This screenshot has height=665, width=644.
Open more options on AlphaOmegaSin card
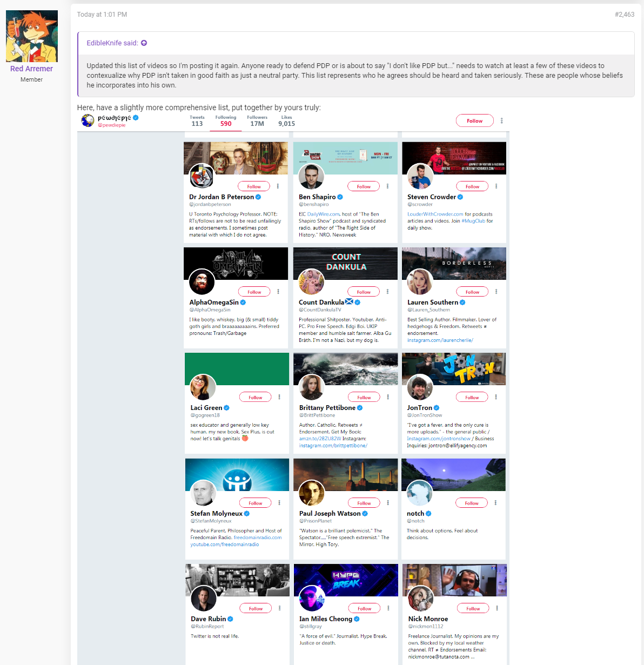pos(278,292)
